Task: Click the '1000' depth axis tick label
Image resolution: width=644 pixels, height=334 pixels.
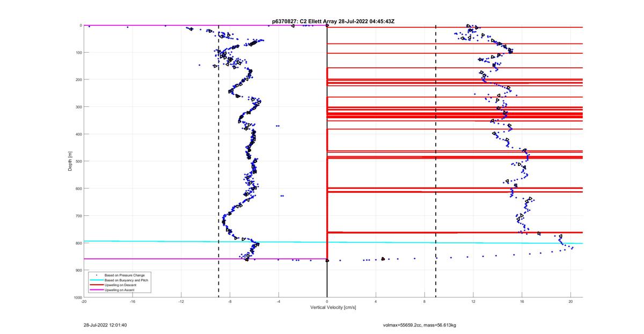Action: pyautogui.click(x=77, y=297)
